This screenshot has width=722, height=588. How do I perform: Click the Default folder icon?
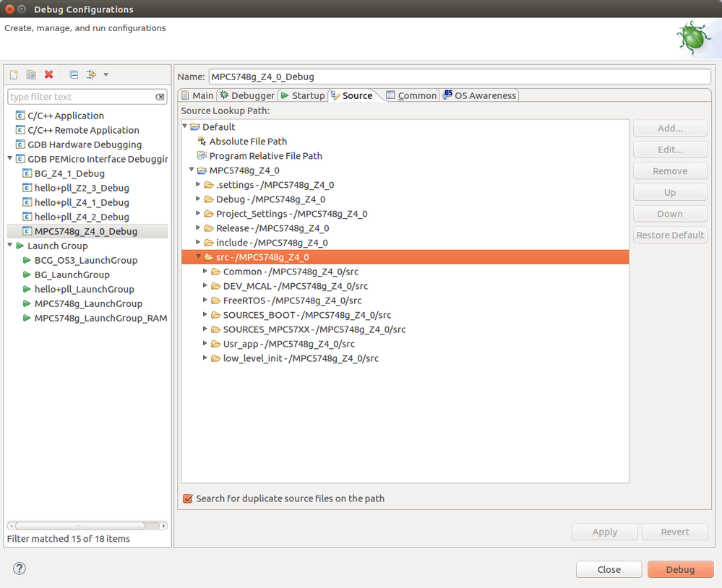tap(195, 126)
